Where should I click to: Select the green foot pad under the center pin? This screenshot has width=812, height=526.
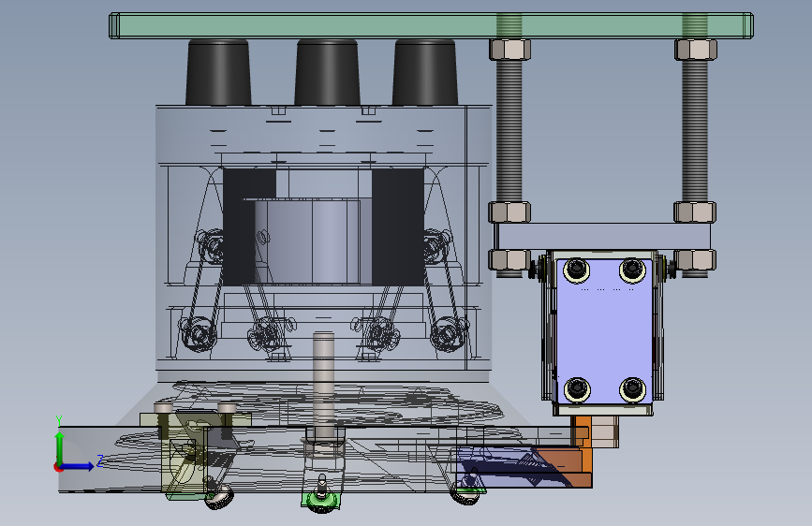pyautogui.click(x=320, y=500)
